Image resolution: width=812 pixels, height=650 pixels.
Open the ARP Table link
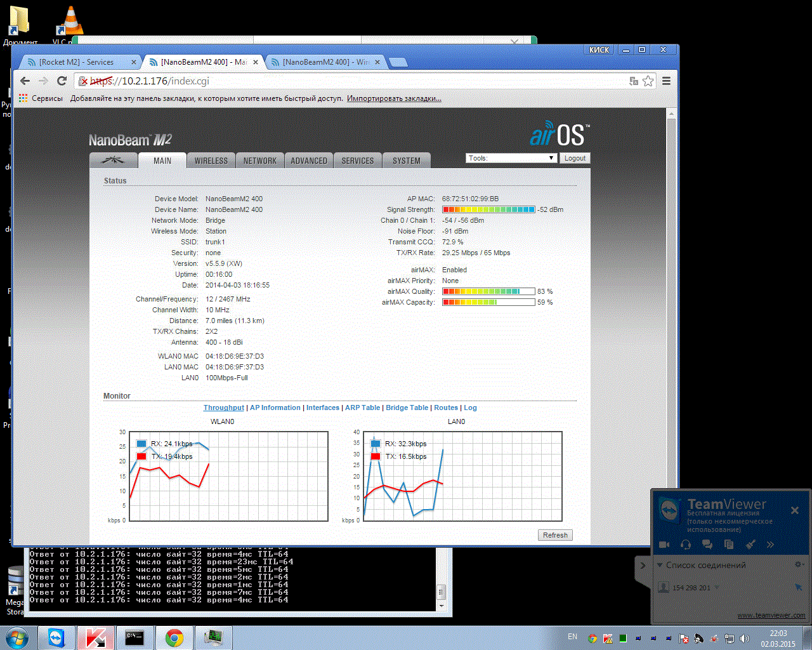(363, 408)
